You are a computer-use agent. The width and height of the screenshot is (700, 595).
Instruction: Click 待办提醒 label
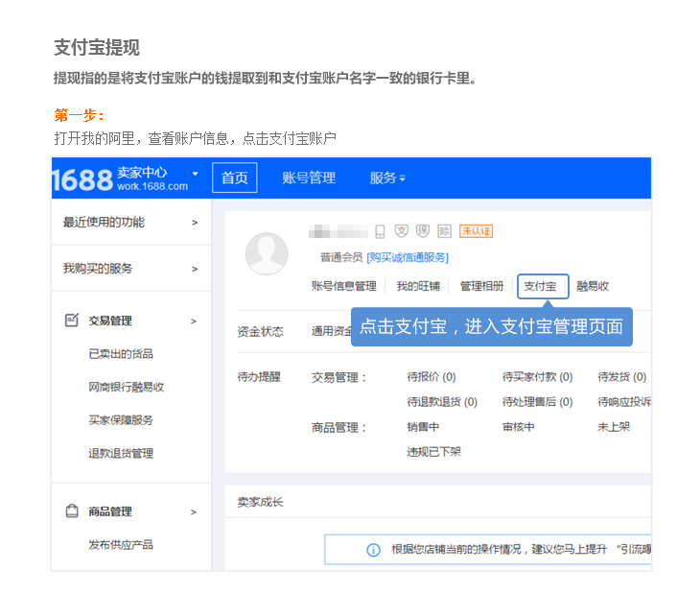click(259, 377)
